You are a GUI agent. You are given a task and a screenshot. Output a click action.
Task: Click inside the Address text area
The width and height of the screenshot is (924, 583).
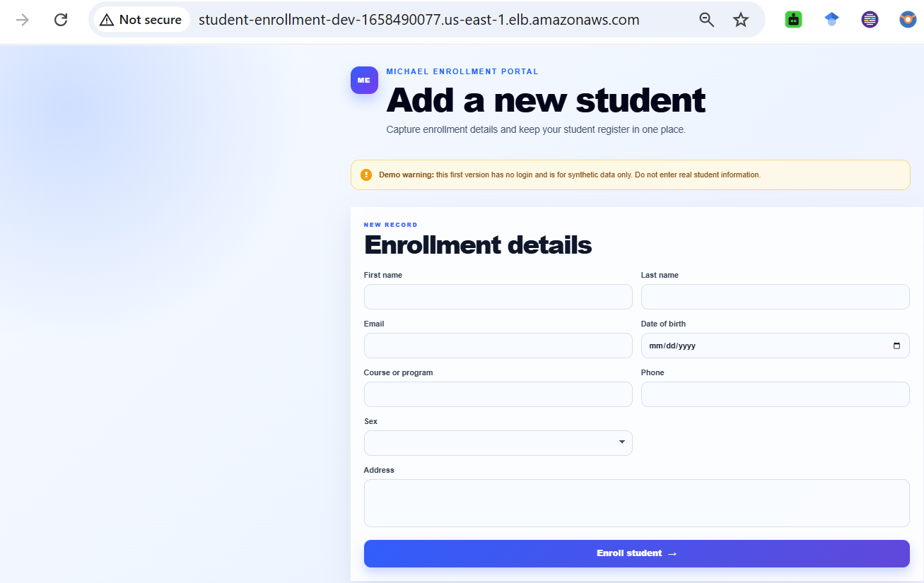click(x=637, y=503)
